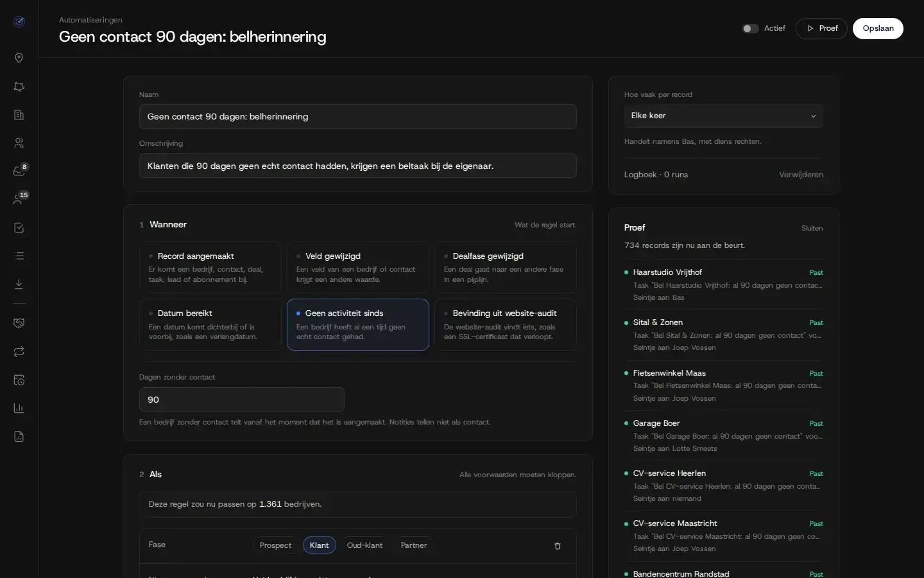Delete the Fase condition with the trash icon
This screenshot has height=578, width=924.
pos(558,546)
